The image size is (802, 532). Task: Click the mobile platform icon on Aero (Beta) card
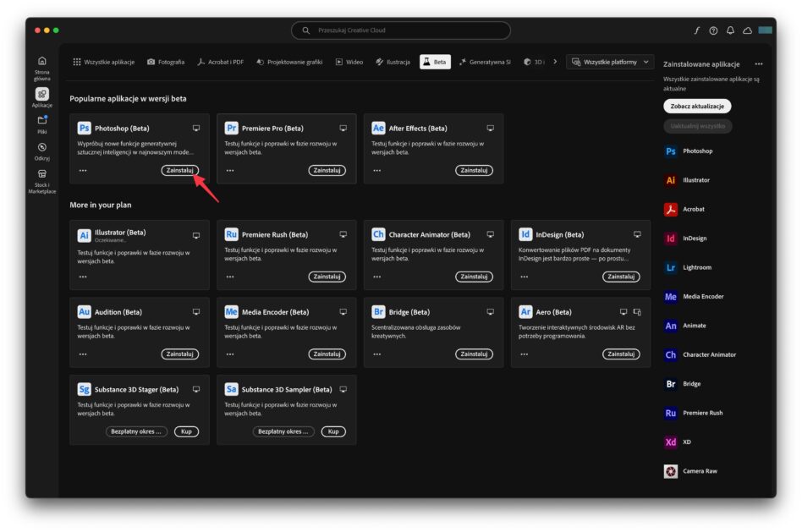[x=637, y=311]
